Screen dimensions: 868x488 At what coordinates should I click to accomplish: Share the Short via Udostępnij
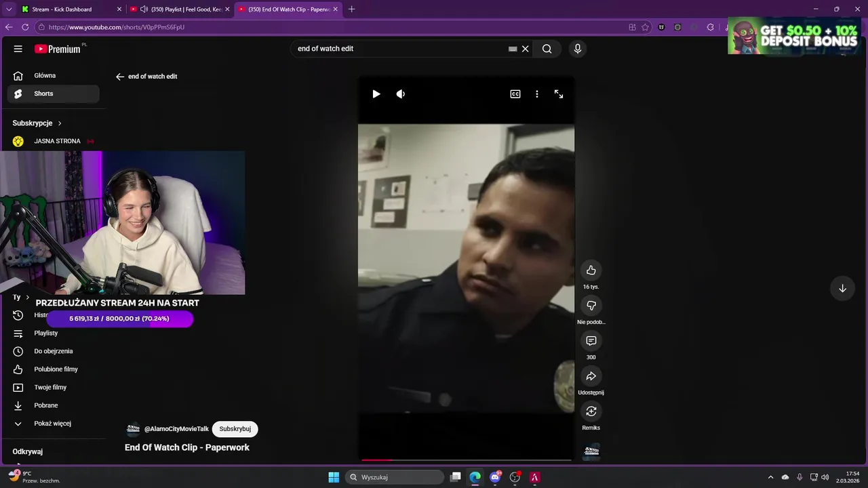(x=591, y=376)
